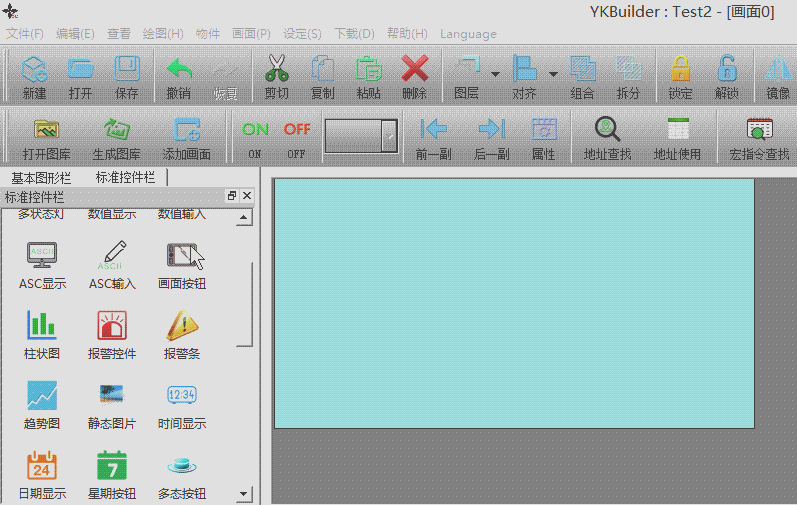Expand the 对齐 (Align) dropdown arrow
The width and height of the screenshot is (797, 505).
tap(553, 74)
